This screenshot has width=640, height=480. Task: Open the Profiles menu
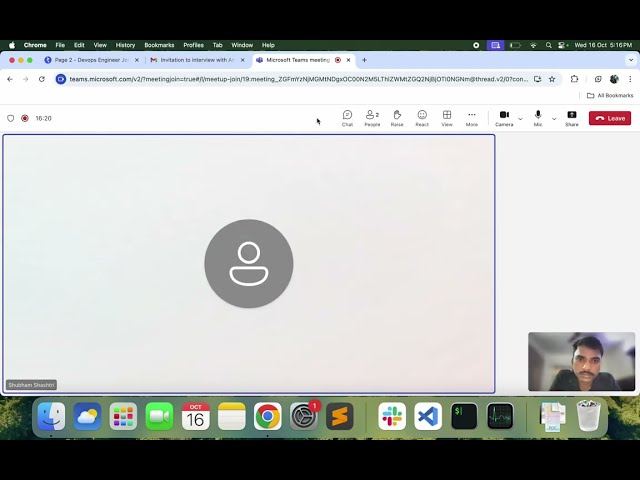click(193, 45)
